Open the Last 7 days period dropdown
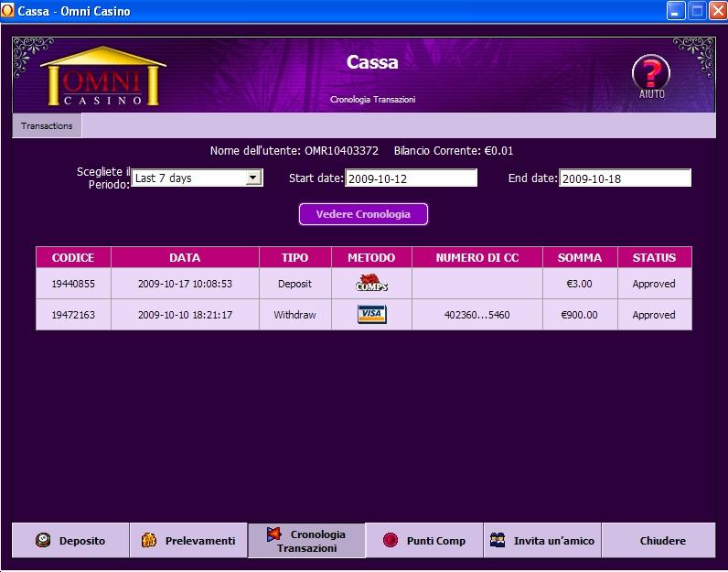The image size is (728, 572). [x=198, y=178]
